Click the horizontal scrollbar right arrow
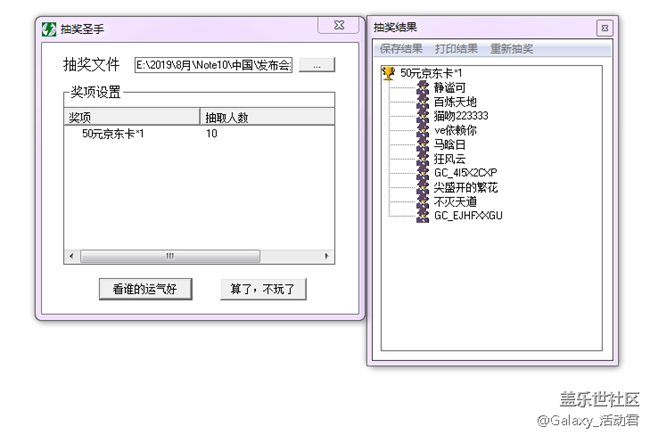 pos(327,256)
